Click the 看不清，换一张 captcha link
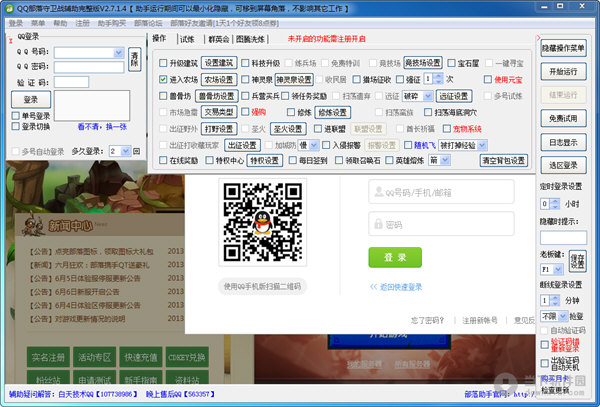 (x=102, y=127)
